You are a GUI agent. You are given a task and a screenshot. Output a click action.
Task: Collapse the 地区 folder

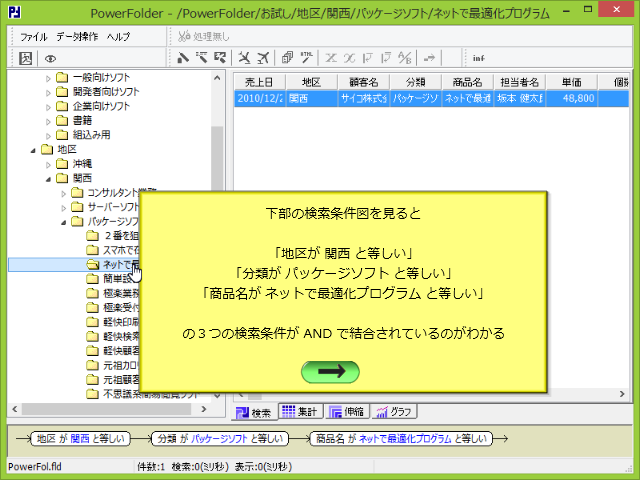pyautogui.click(x=33, y=151)
